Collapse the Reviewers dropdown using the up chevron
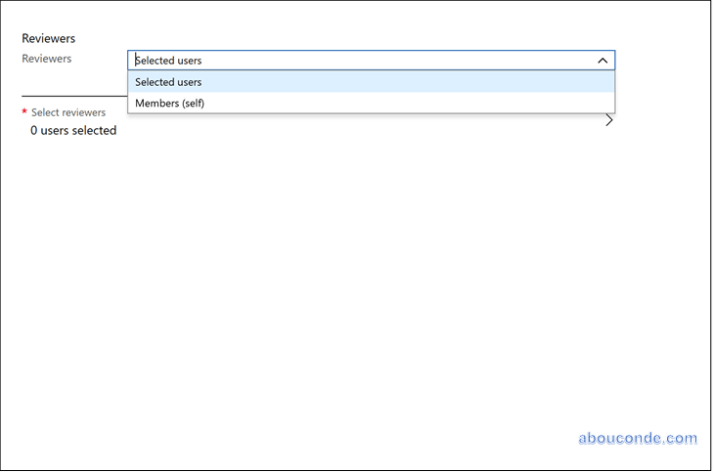The width and height of the screenshot is (714, 472). [x=602, y=60]
